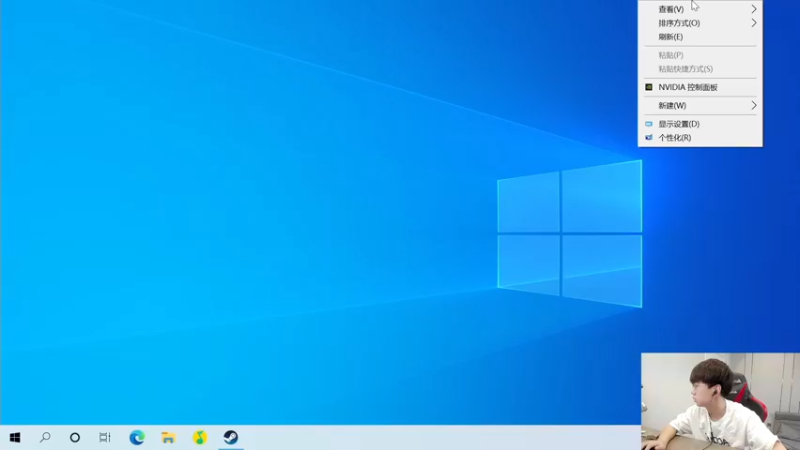800x450 pixels.
Task: Open the 排序方式(O) submenu
Action: 700,23
